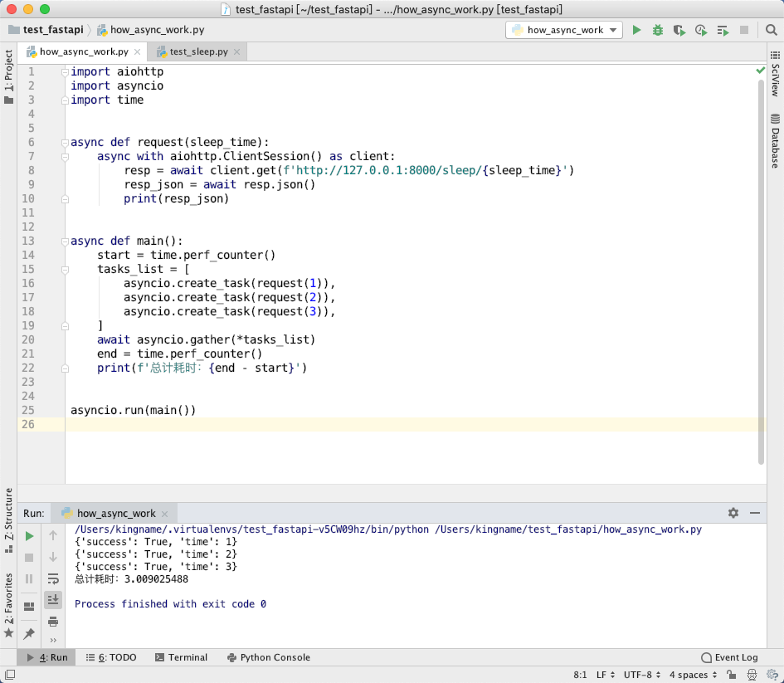
Task: Click the '总计耗时: 3.009025488' output line
Action: pos(132,579)
